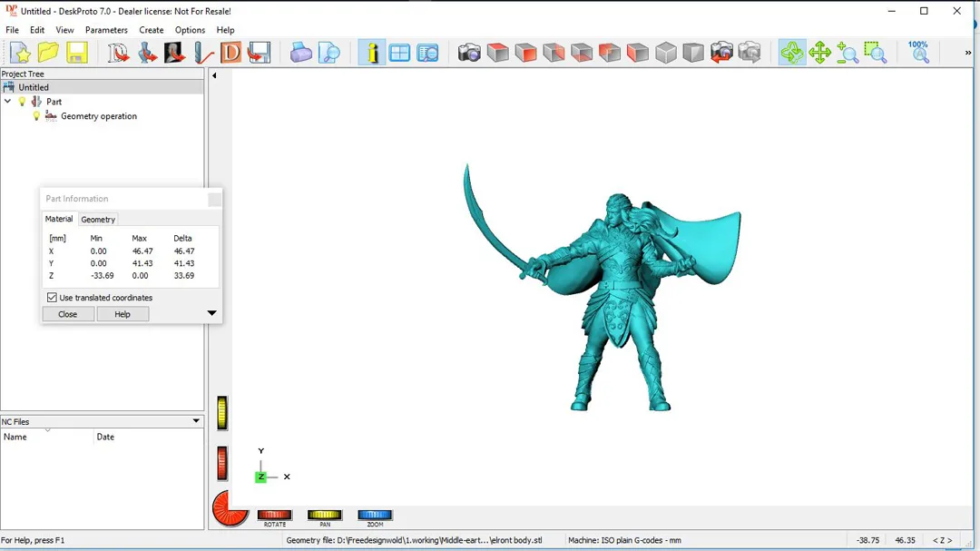Activate the plus/minus zoom magnifier icon
The width and height of the screenshot is (980, 551).
click(x=848, y=53)
